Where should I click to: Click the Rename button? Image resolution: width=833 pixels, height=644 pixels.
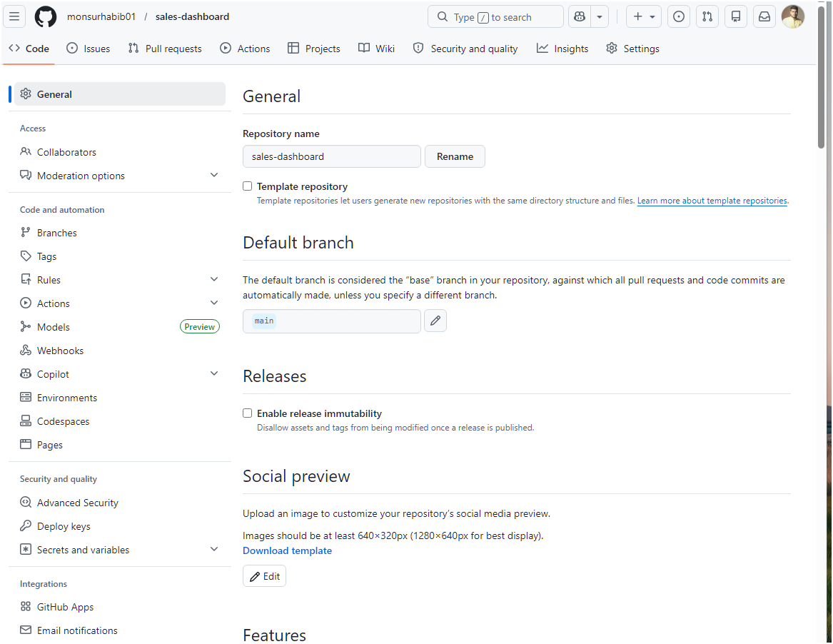pyautogui.click(x=455, y=156)
